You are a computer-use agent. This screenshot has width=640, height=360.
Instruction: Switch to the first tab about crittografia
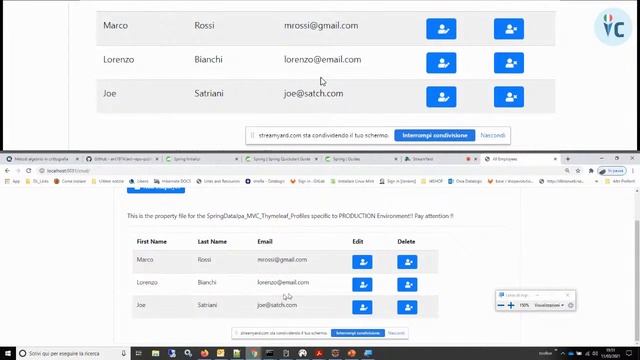(x=42, y=159)
